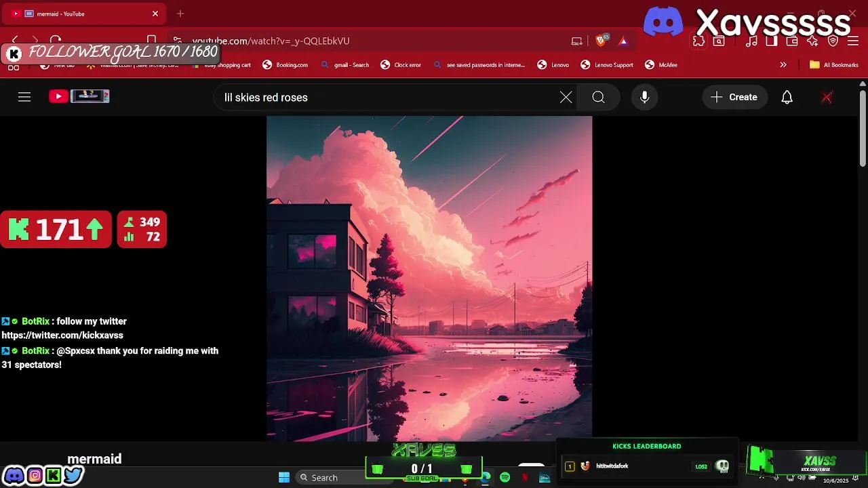Go forward with the browser arrow
The height and width of the screenshot is (488, 868).
click(x=35, y=41)
